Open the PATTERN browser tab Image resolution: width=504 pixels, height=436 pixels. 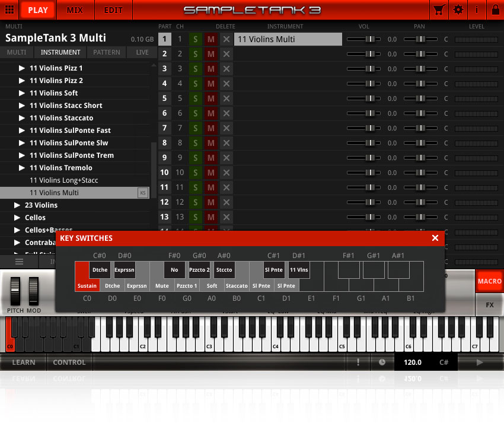pyautogui.click(x=106, y=52)
